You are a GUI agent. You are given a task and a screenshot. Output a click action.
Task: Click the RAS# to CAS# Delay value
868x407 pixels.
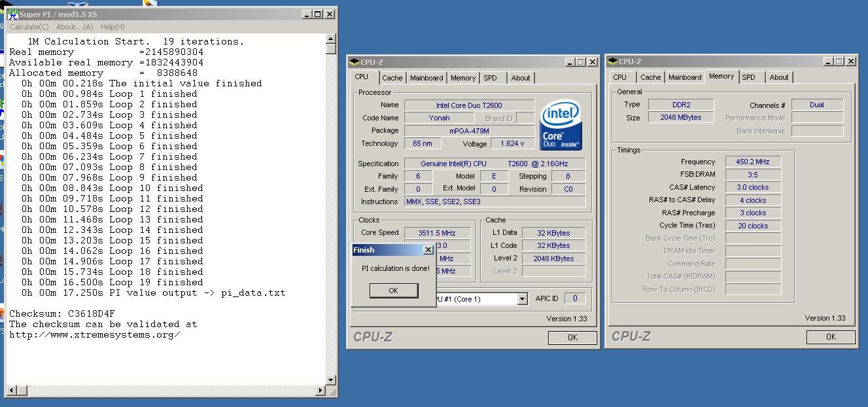(753, 200)
